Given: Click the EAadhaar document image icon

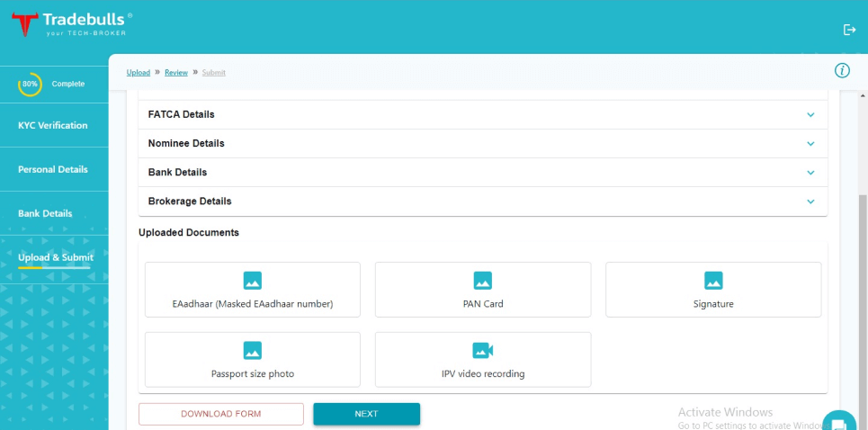Looking at the screenshot, I should click(253, 281).
